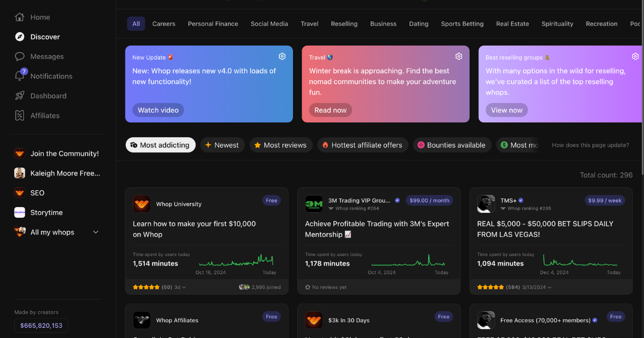The image size is (644, 338).
Task: Expand TMS+ review date 3/13/2024 dropdown
Action: point(537,287)
